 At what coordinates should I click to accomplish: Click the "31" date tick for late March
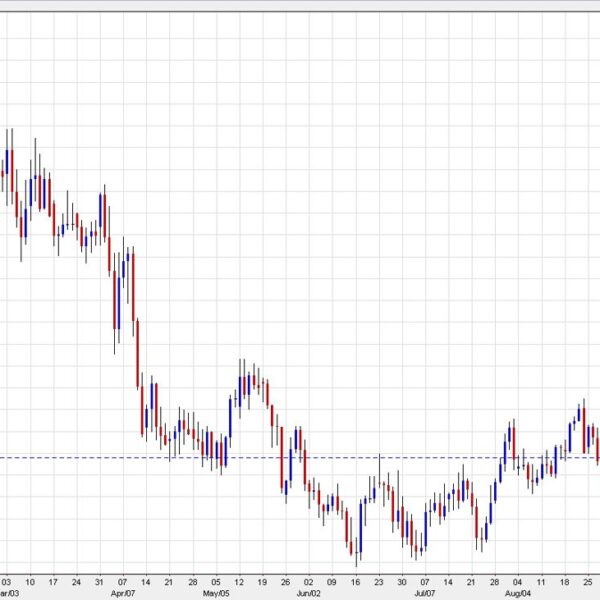point(99,580)
